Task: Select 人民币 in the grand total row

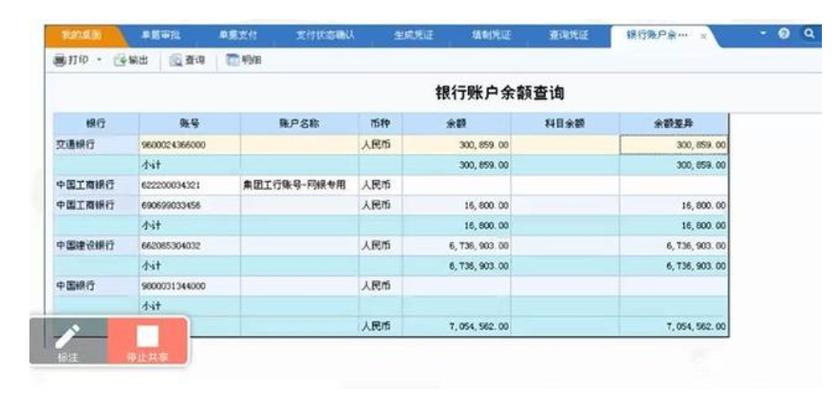Action: pyautogui.click(x=381, y=327)
